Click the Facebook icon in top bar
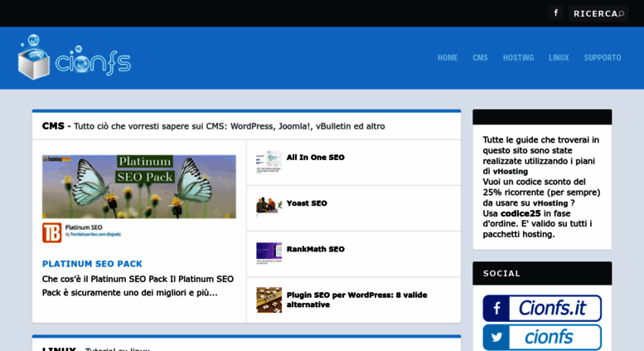Image resolution: width=644 pixels, height=351 pixels. click(x=555, y=13)
